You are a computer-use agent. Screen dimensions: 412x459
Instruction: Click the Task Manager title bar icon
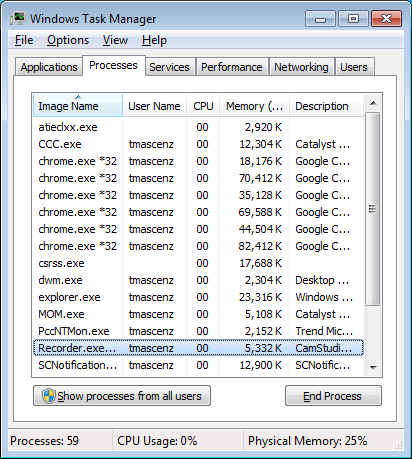tap(18, 18)
